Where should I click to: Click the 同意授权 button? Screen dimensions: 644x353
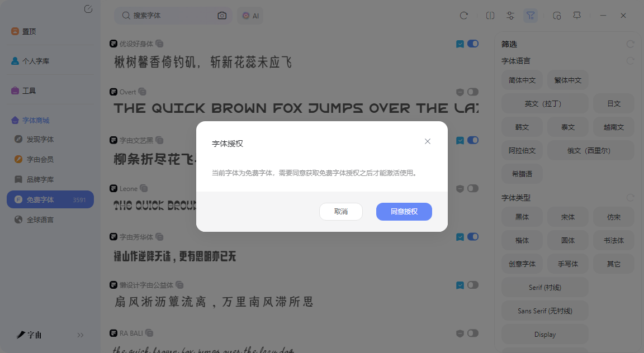[404, 211]
